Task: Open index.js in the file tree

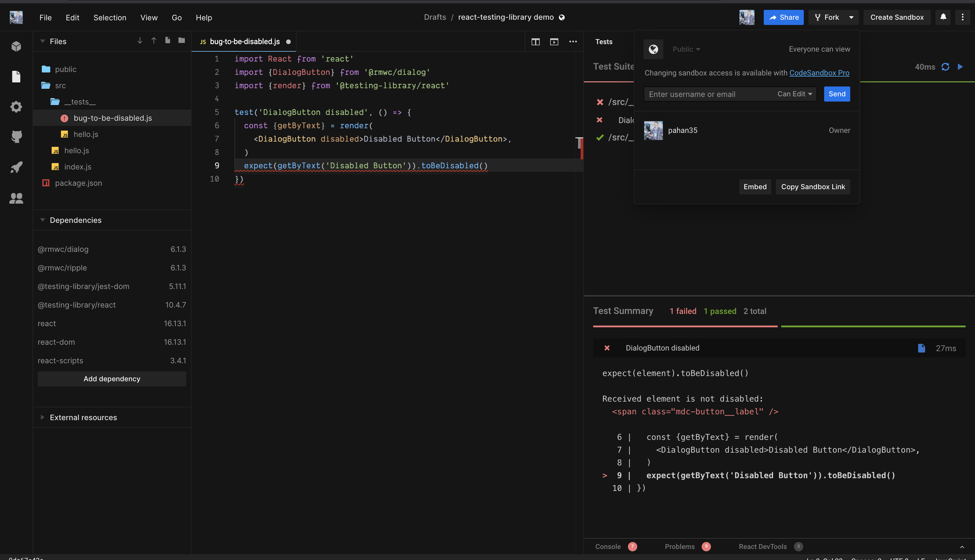Action: click(111, 167)
